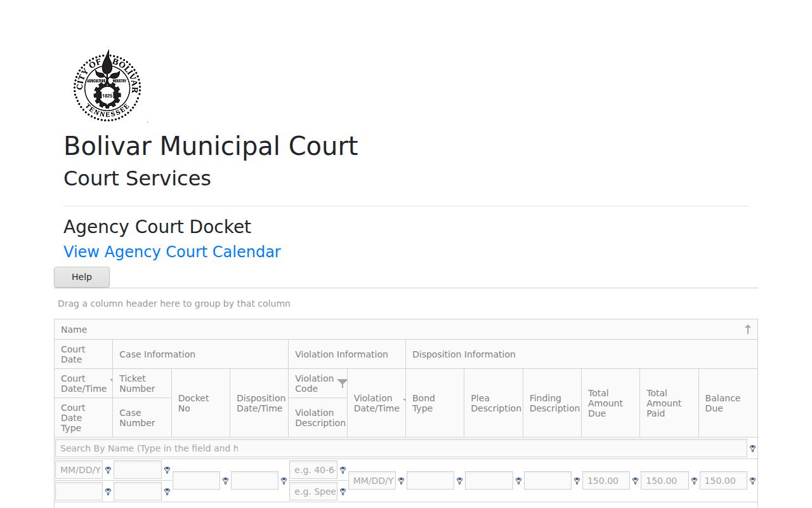Open View Agency Court Calendar link
This screenshot has height=508, width=812.
172,251
